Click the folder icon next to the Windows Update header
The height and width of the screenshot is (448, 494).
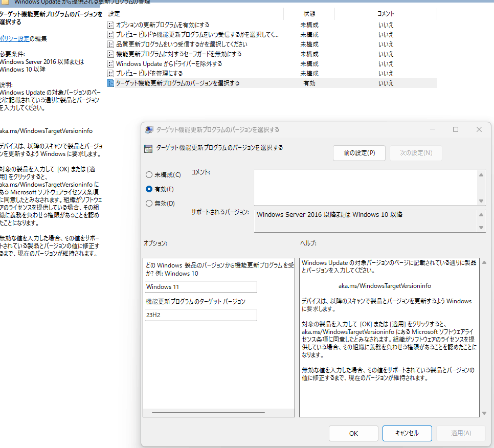click(5, 2)
